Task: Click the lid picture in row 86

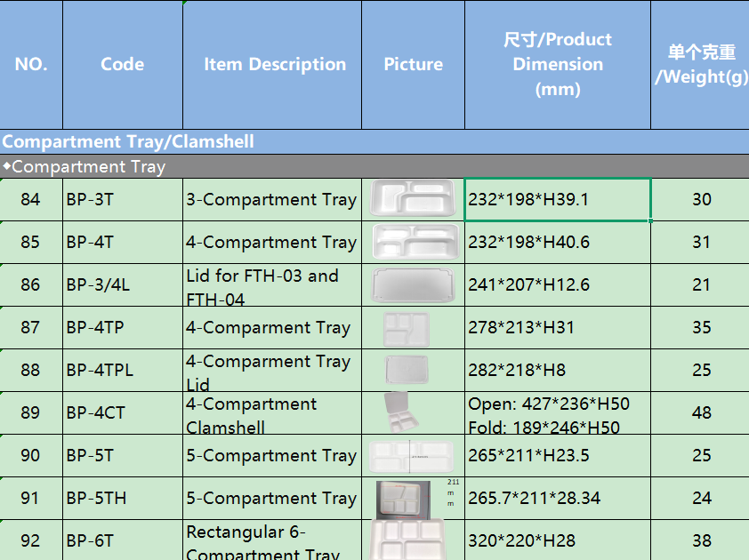Action: [414, 284]
